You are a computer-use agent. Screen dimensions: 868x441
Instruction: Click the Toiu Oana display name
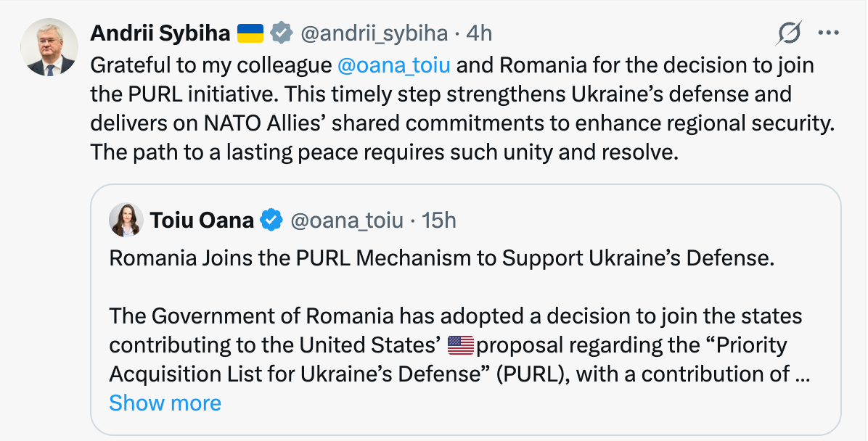pyautogui.click(x=202, y=220)
